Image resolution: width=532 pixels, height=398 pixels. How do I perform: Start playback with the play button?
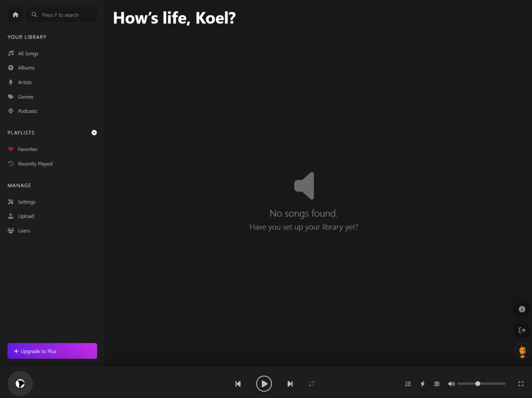point(264,384)
